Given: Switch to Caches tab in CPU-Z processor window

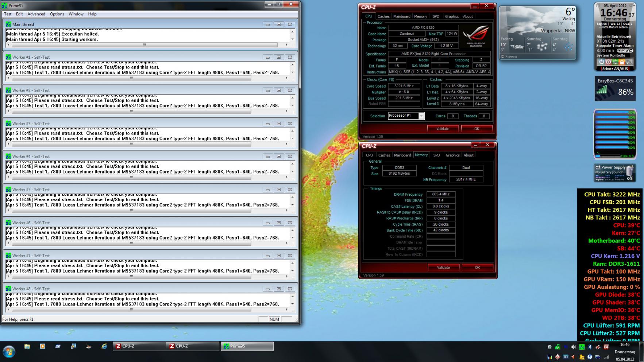Looking at the screenshot, I should [383, 16].
